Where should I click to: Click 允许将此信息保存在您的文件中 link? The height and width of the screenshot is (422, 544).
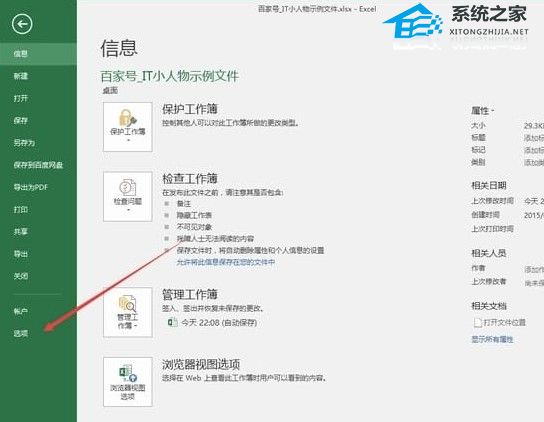[x=226, y=262]
